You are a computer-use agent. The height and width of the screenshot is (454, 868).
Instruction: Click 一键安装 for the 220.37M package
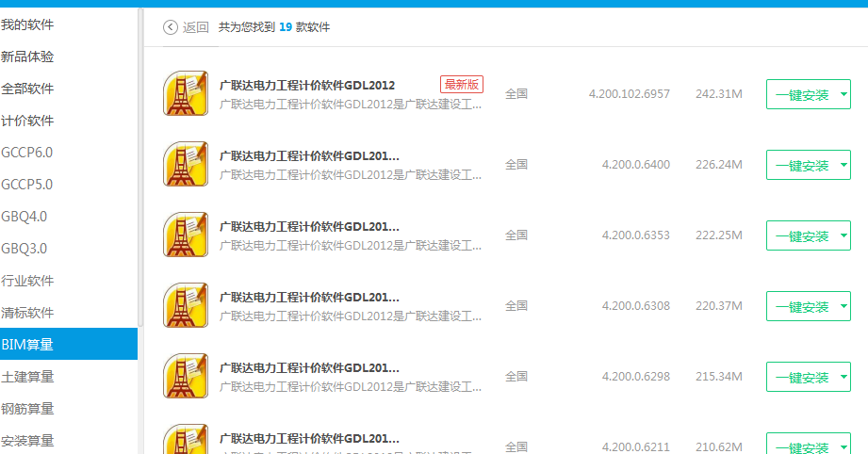tap(802, 307)
